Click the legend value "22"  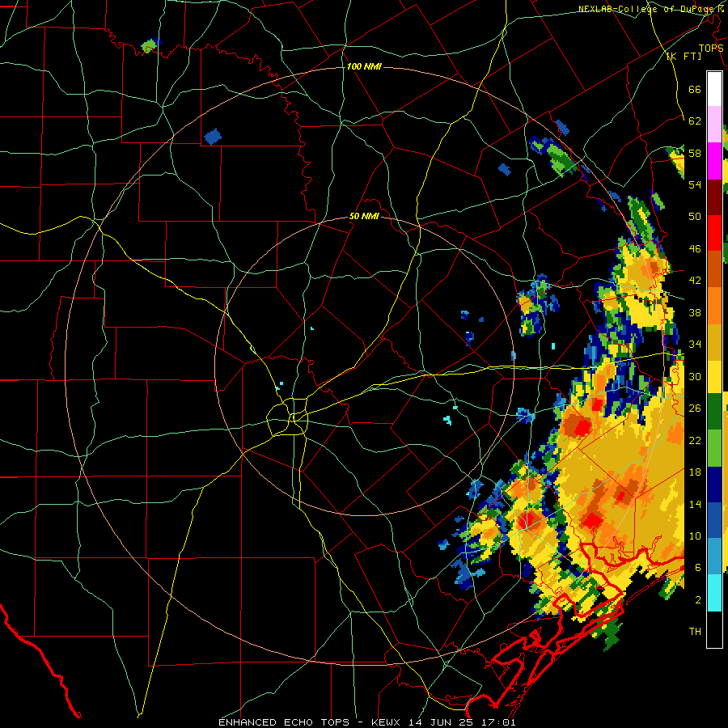click(x=695, y=440)
